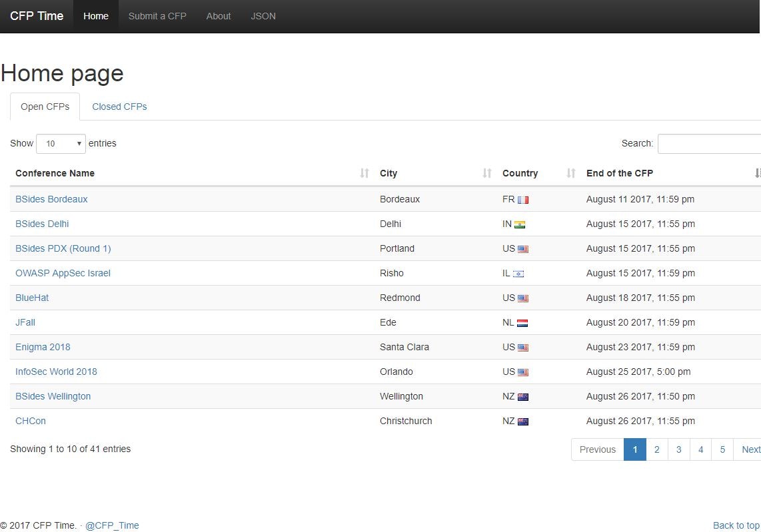Open the Show entries count dropdown
The width and height of the screenshot is (761, 532).
[61, 144]
